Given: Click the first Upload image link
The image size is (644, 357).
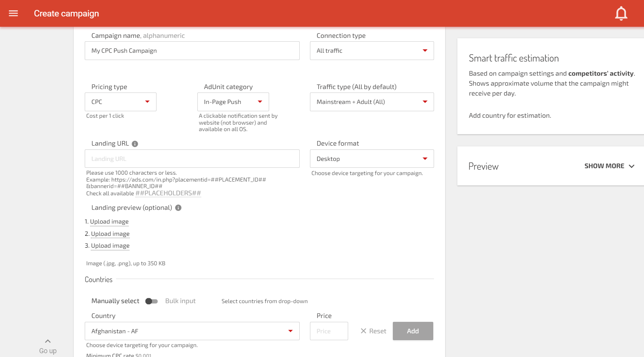Looking at the screenshot, I should coord(109,222).
